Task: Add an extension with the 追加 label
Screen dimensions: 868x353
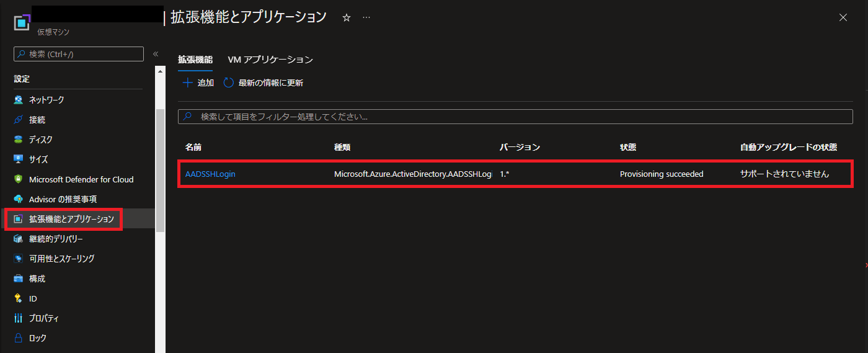Action: coord(206,83)
